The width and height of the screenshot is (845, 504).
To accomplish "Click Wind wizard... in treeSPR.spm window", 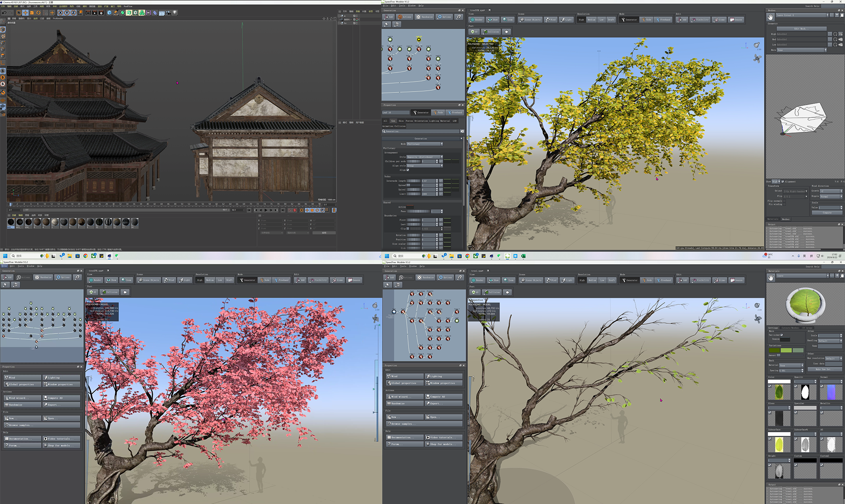I will 22,398.
